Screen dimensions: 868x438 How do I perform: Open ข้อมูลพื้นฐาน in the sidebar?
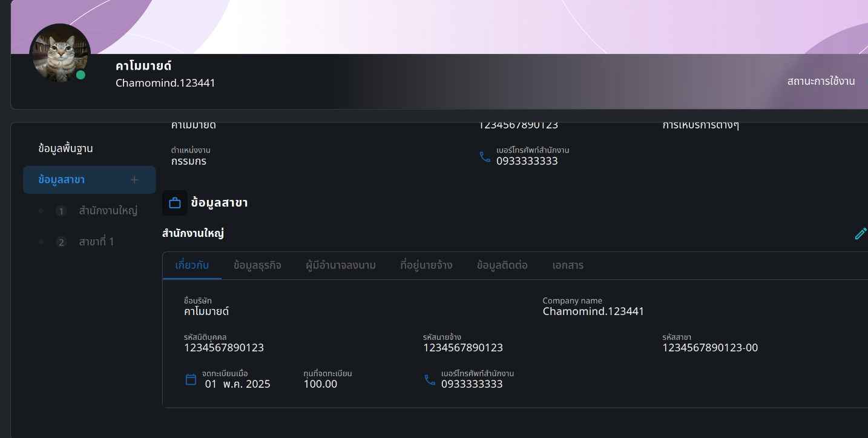tap(65, 148)
